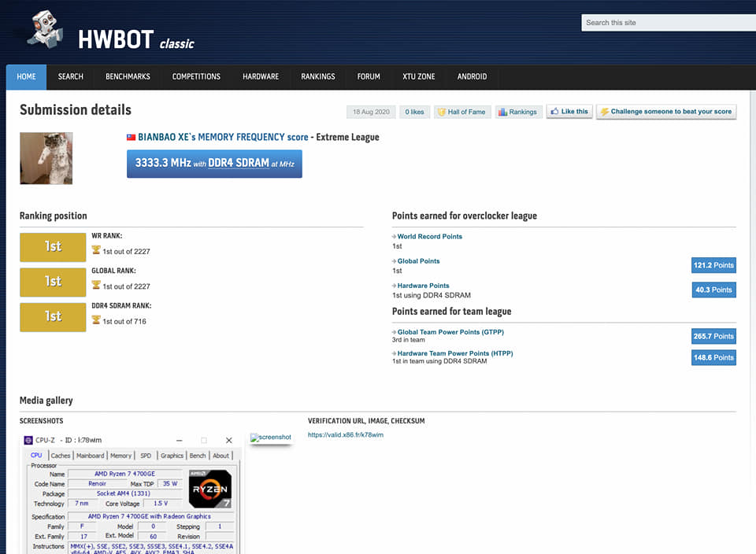
Task: Click the 40.3 Points badge
Action: [x=713, y=290]
